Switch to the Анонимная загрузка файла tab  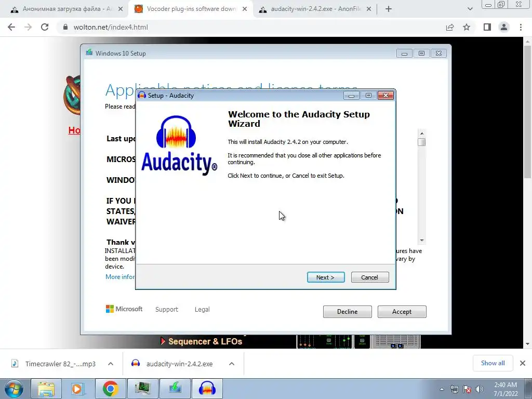click(66, 9)
